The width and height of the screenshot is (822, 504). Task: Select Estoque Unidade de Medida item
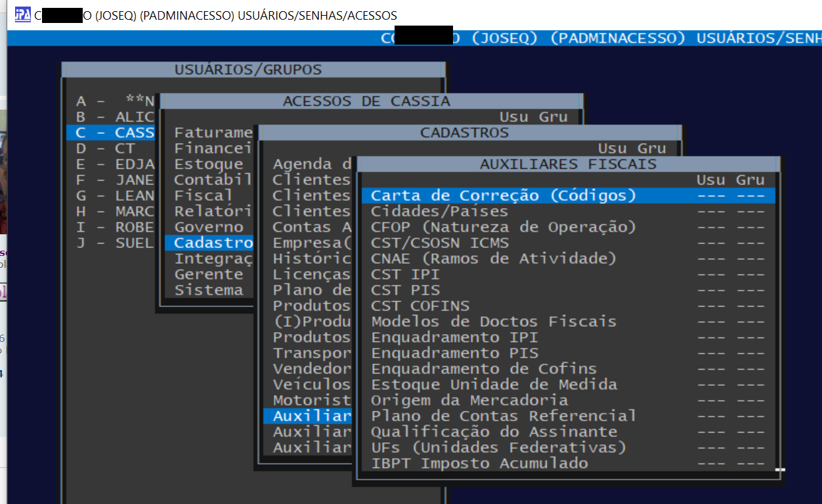tap(493, 385)
